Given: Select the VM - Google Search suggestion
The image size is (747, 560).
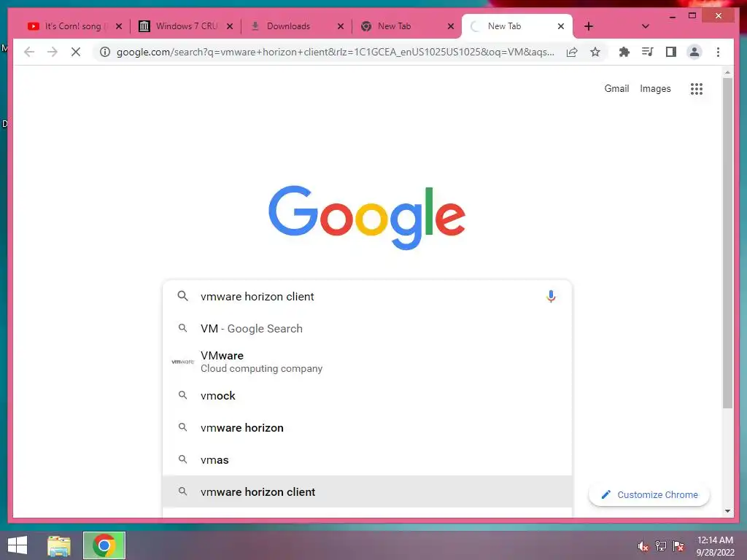Looking at the screenshot, I should 367,329.
